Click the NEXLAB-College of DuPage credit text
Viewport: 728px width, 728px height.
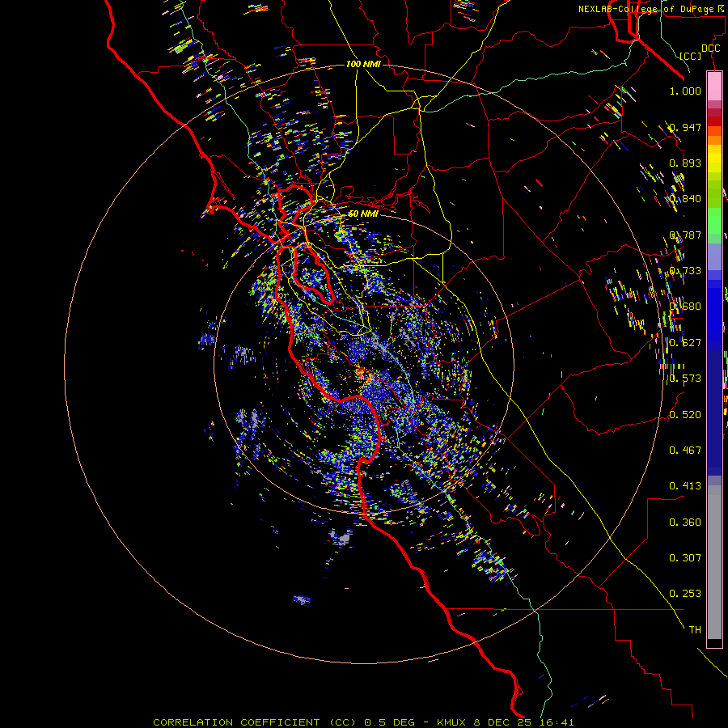pos(650,9)
